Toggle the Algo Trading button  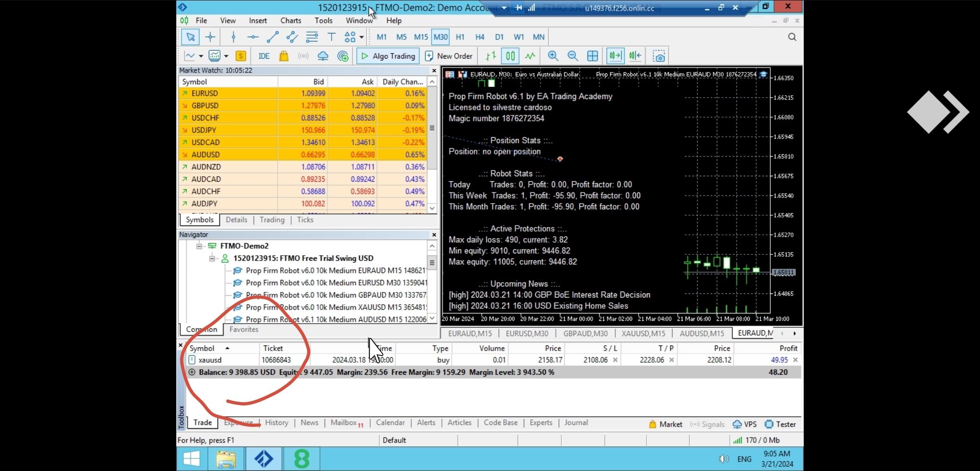(x=388, y=56)
